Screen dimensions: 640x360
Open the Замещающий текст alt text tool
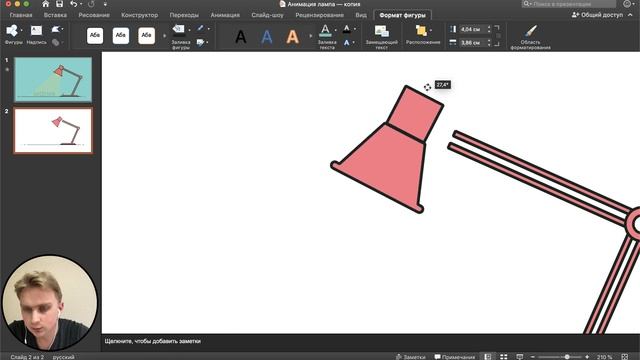pos(382,36)
